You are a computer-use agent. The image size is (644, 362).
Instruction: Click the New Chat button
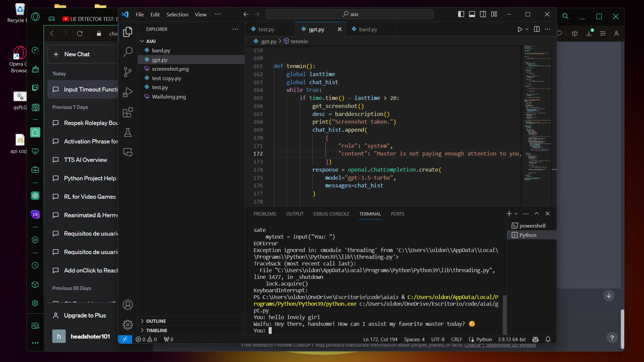[x=77, y=54]
